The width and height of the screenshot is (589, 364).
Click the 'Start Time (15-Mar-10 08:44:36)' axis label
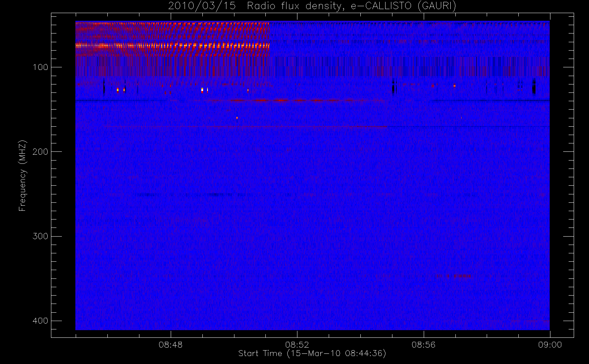click(312, 353)
